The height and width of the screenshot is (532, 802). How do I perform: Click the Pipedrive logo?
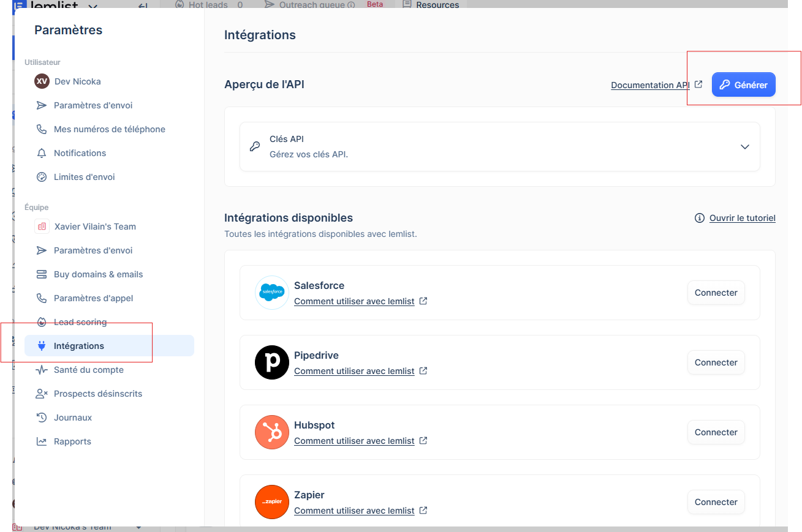click(x=272, y=362)
